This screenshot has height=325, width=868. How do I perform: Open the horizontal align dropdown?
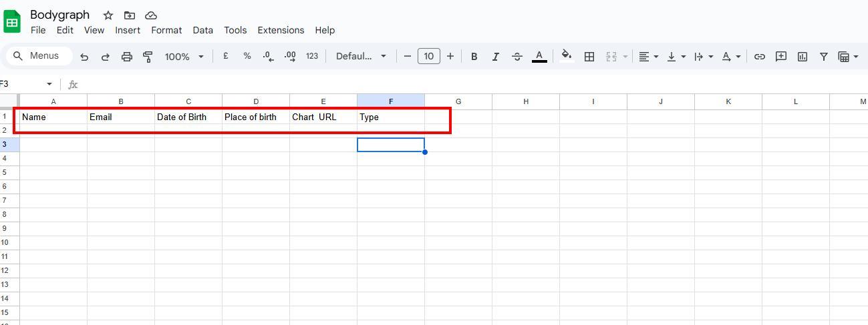pyautogui.click(x=648, y=57)
